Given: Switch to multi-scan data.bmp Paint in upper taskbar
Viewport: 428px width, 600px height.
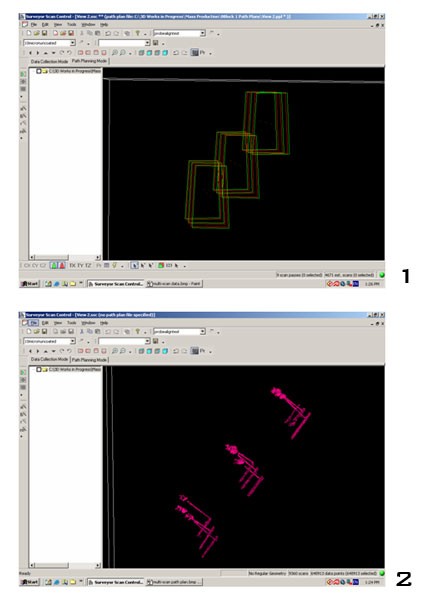Looking at the screenshot, I should click(174, 284).
